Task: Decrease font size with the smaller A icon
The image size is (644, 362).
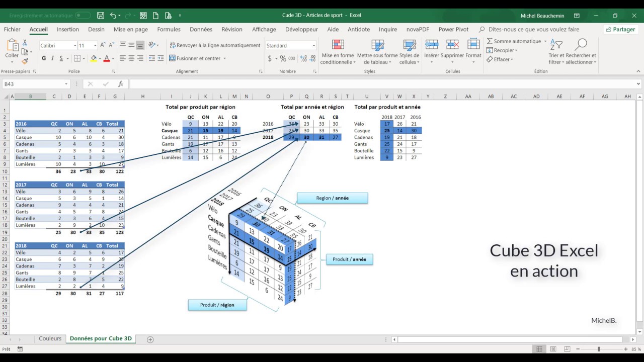Action: 111,45
